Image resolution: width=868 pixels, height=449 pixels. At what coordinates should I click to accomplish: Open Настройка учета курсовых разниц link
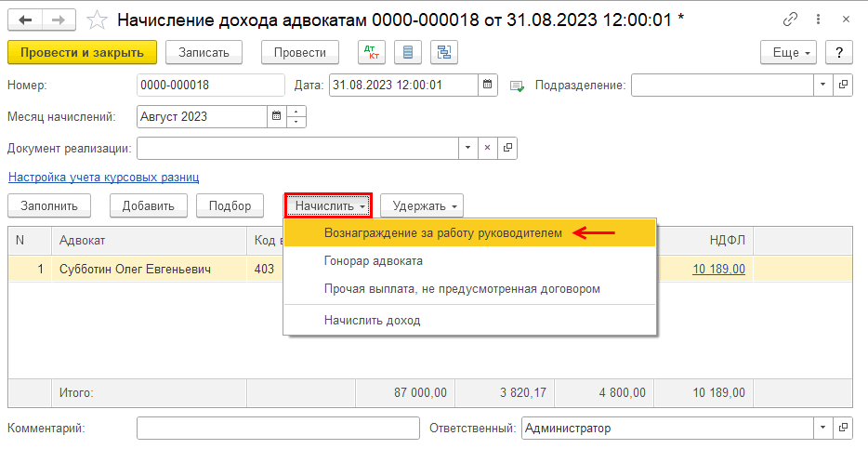click(103, 177)
